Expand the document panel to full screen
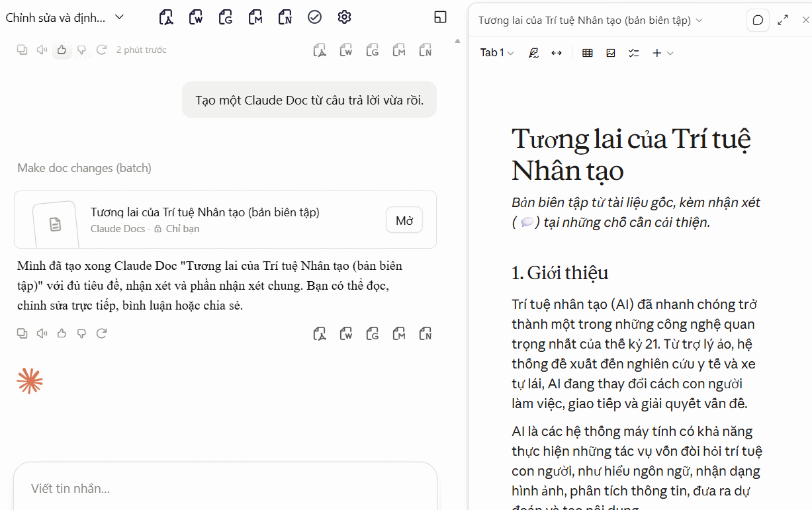 [x=783, y=20]
